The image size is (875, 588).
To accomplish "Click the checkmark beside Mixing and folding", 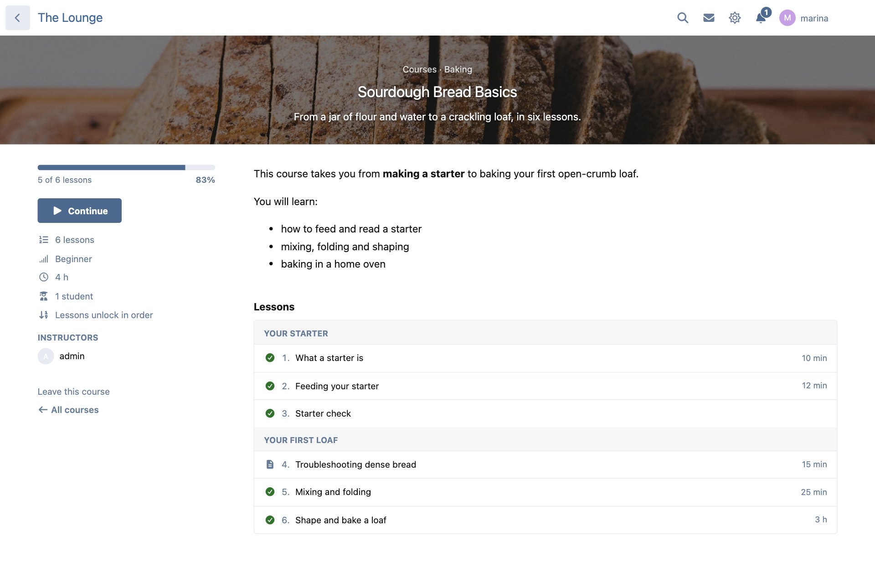I will pyautogui.click(x=270, y=492).
